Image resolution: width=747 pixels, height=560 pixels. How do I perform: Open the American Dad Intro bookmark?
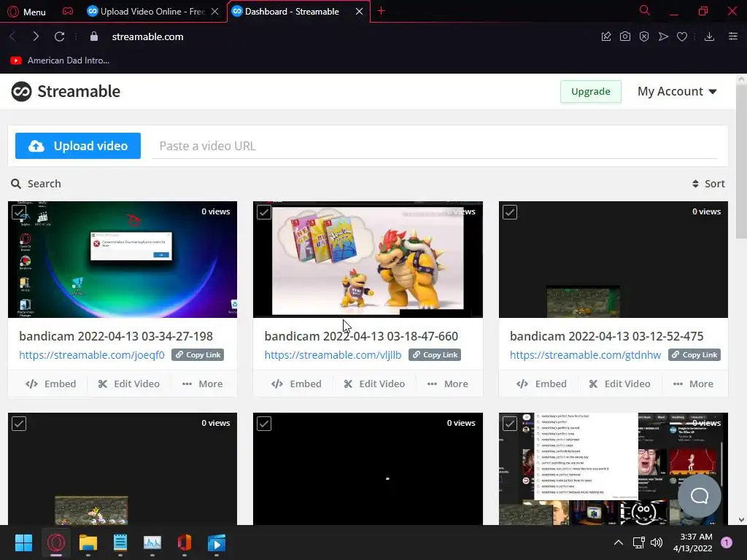[x=60, y=61]
